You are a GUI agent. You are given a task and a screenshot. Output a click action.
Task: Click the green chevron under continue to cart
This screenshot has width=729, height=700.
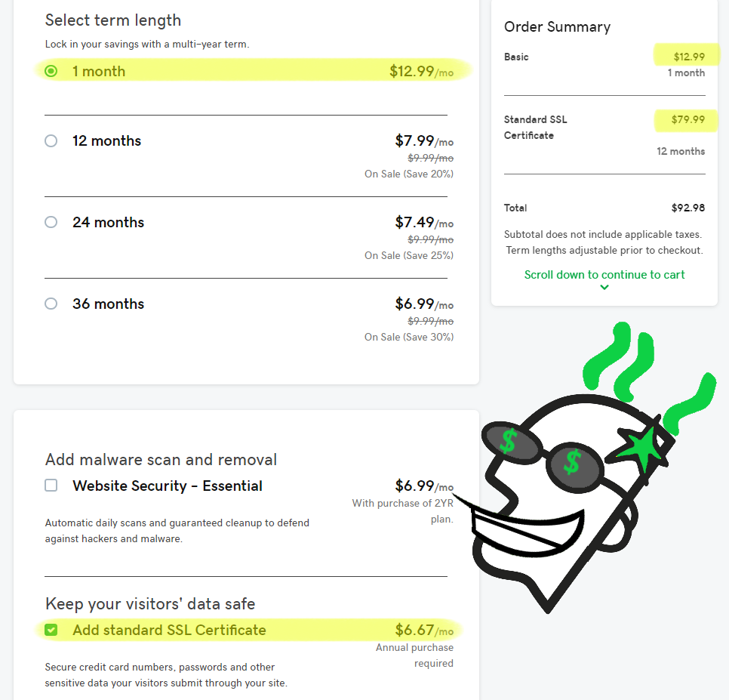coord(604,288)
